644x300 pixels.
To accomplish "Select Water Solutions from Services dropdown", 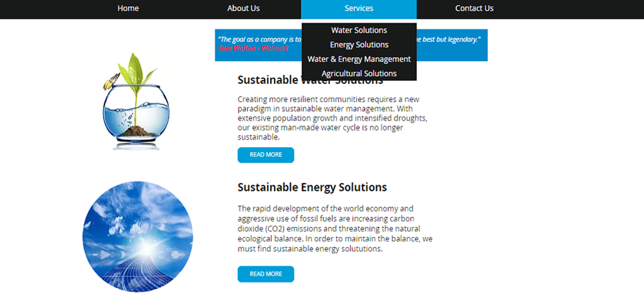I will coord(359,30).
